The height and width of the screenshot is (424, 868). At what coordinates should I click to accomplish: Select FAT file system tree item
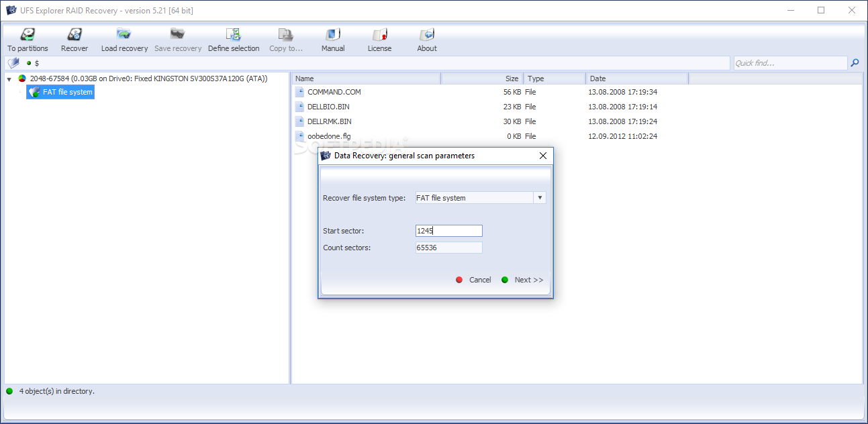click(60, 92)
